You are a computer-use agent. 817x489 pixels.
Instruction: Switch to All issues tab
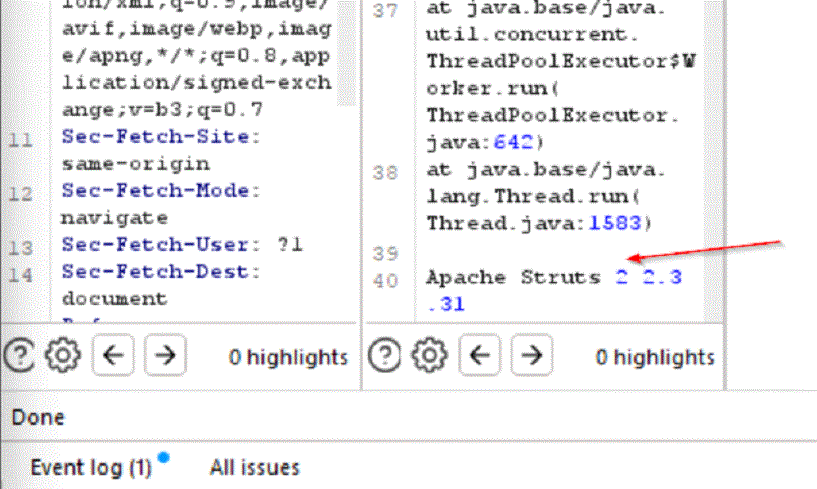[254, 467]
